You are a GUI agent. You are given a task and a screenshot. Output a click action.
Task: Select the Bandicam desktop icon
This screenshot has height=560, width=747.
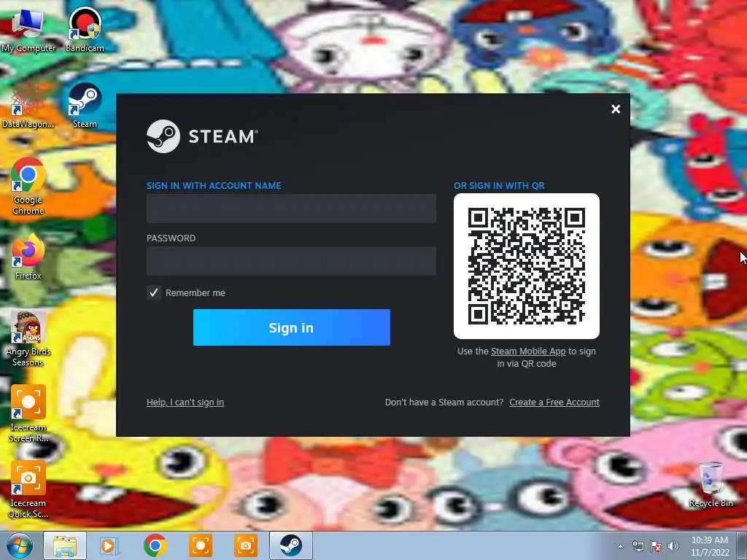point(85,30)
